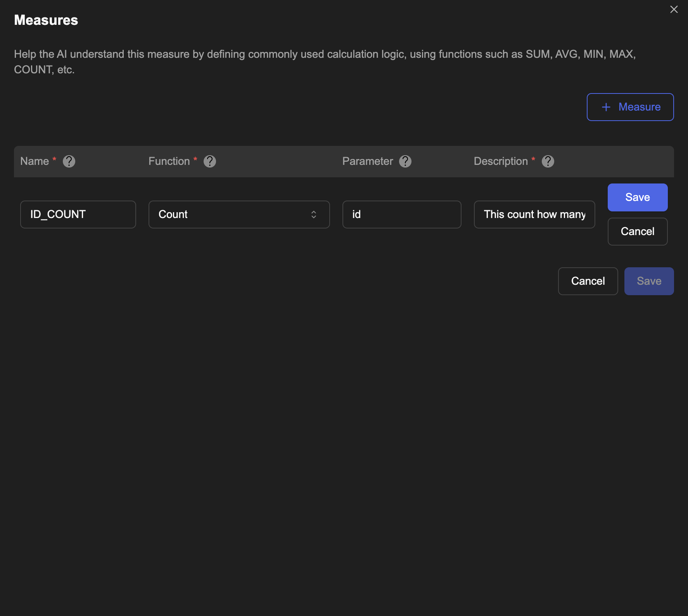The width and height of the screenshot is (688, 616).
Task: Edit the Description field 'This count how many'
Action: pyautogui.click(x=534, y=215)
